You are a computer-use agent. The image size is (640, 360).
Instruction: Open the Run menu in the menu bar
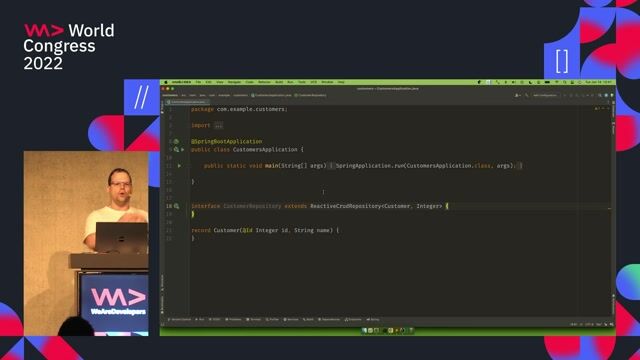click(x=290, y=82)
